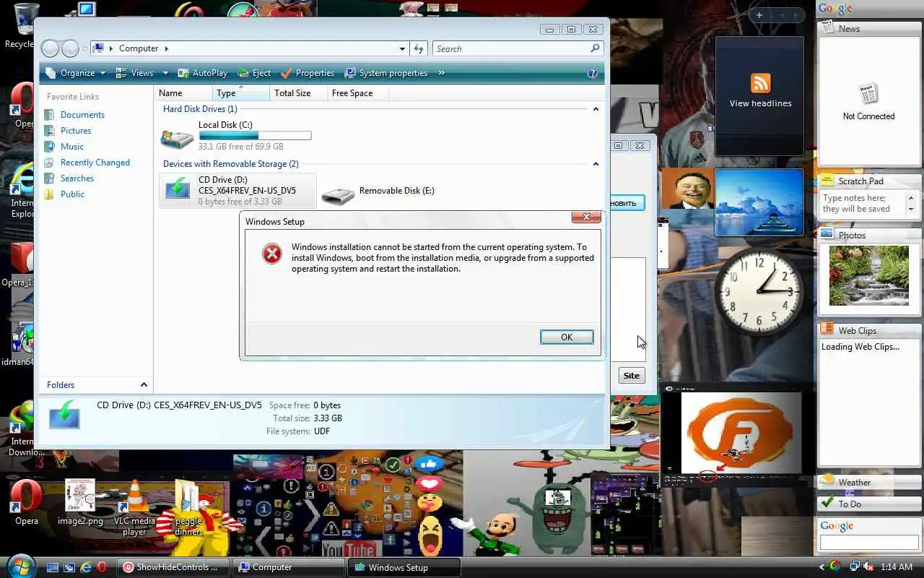The height and width of the screenshot is (578, 924).
Task: Click the garden photo thumbnail in Photos panel
Action: point(868,275)
